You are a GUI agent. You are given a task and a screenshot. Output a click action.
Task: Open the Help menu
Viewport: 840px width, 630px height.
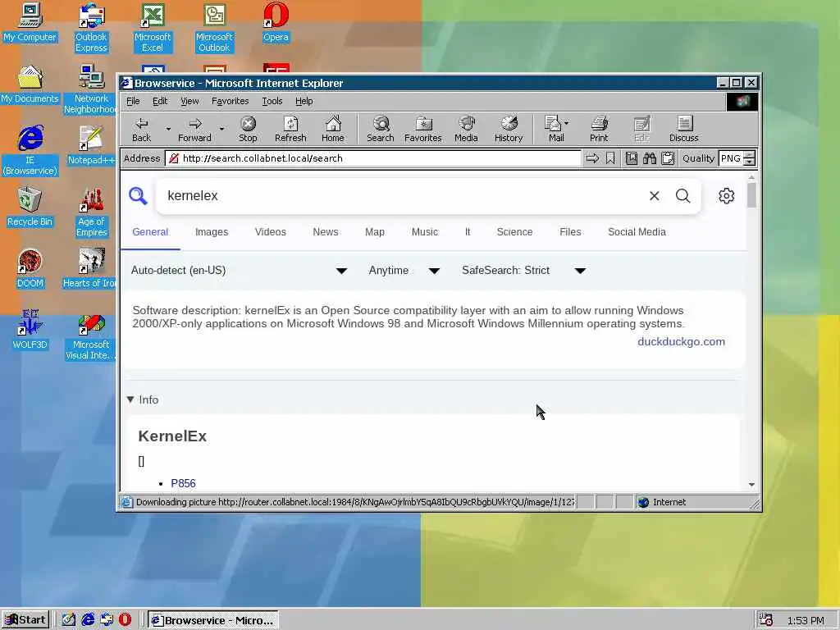tap(304, 101)
